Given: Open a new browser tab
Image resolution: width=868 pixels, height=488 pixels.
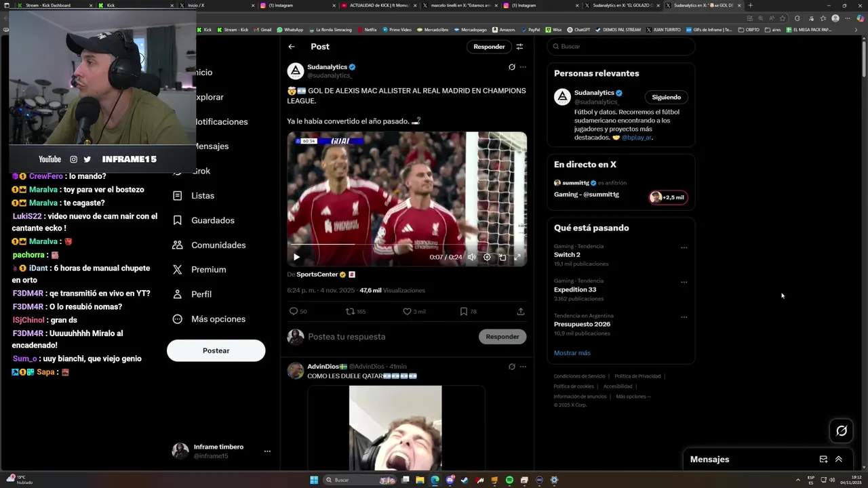Looking at the screenshot, I should [750, 5].
